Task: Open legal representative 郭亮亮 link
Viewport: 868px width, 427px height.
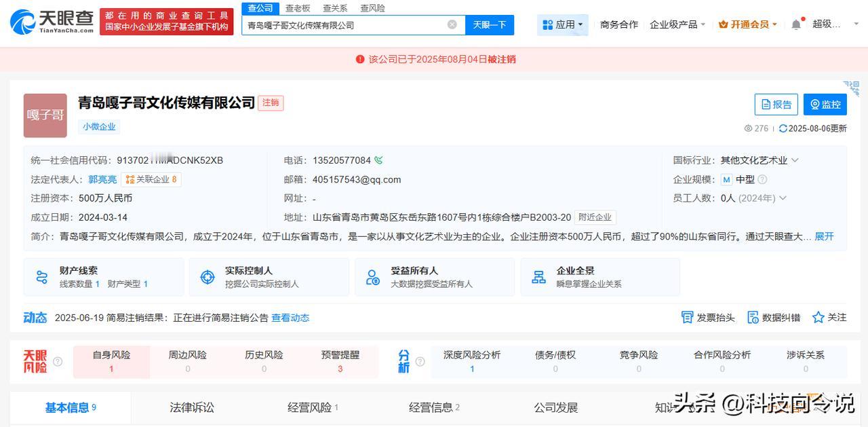Action: click(x=102, y=179)
